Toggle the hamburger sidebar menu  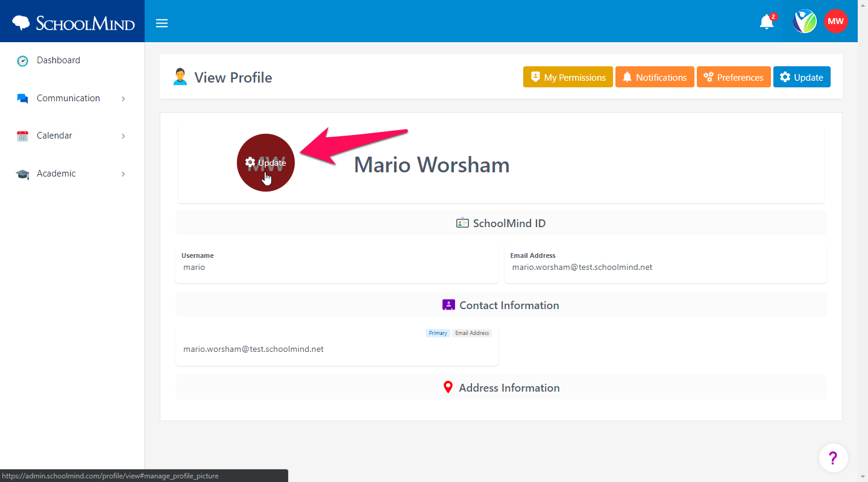(162, 23)
